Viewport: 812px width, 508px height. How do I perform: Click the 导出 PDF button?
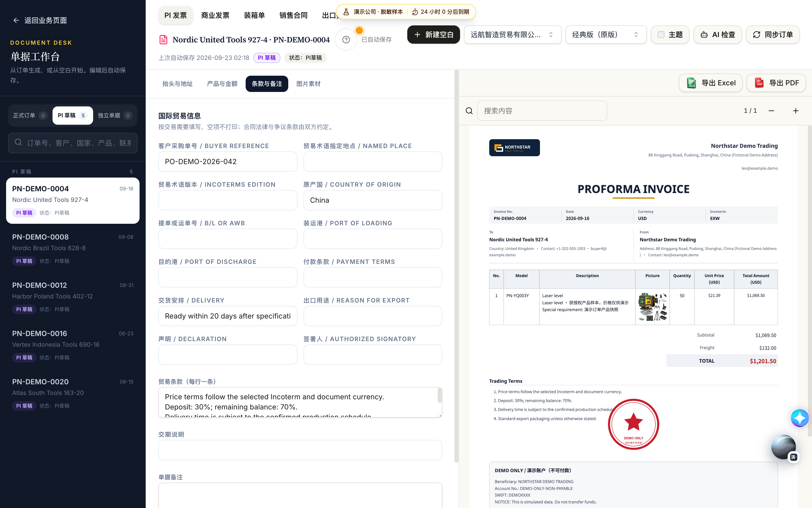tap(776, 83)
